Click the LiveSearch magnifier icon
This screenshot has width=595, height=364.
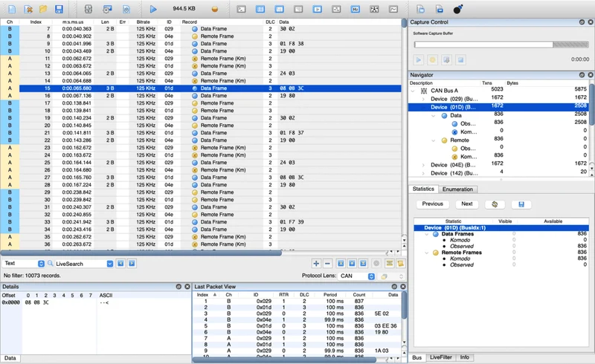(50, 263)
